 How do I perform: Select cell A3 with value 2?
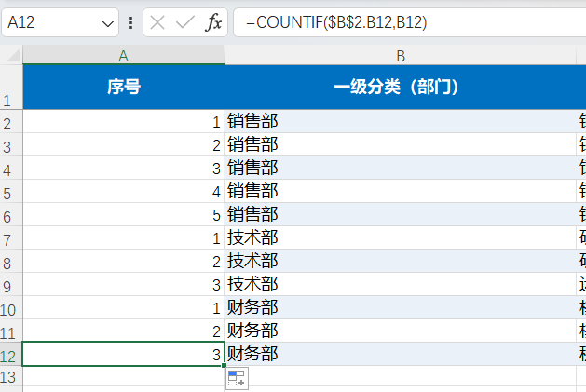(123, 144)
